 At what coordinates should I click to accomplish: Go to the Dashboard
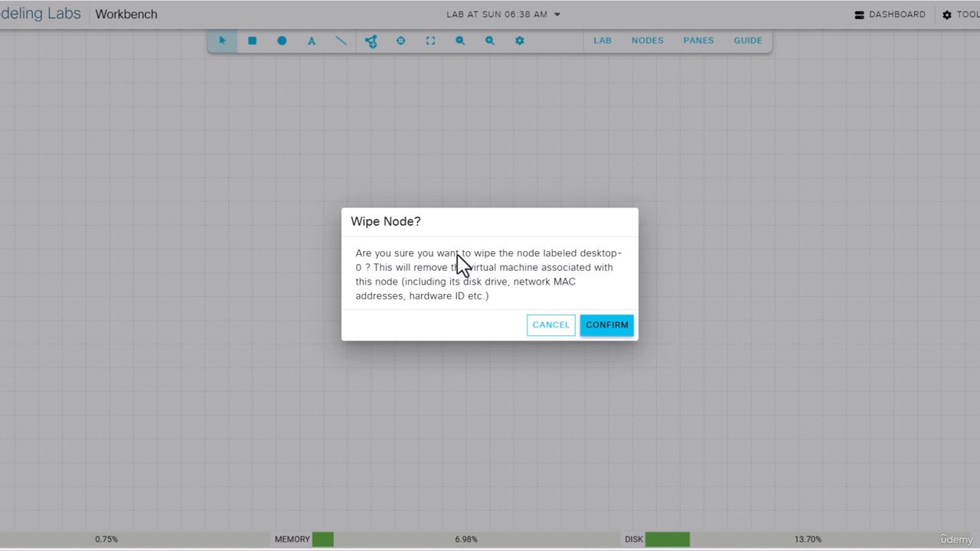click(890, 15)
